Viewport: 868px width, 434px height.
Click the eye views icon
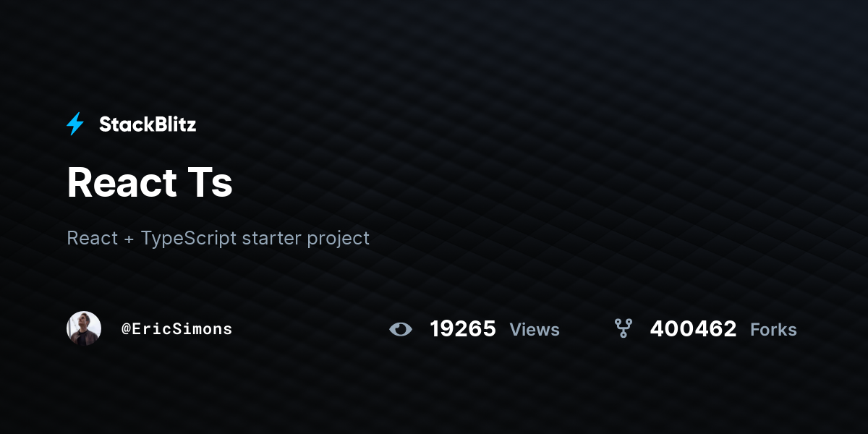pyautogui.click(x=401, y=330)
